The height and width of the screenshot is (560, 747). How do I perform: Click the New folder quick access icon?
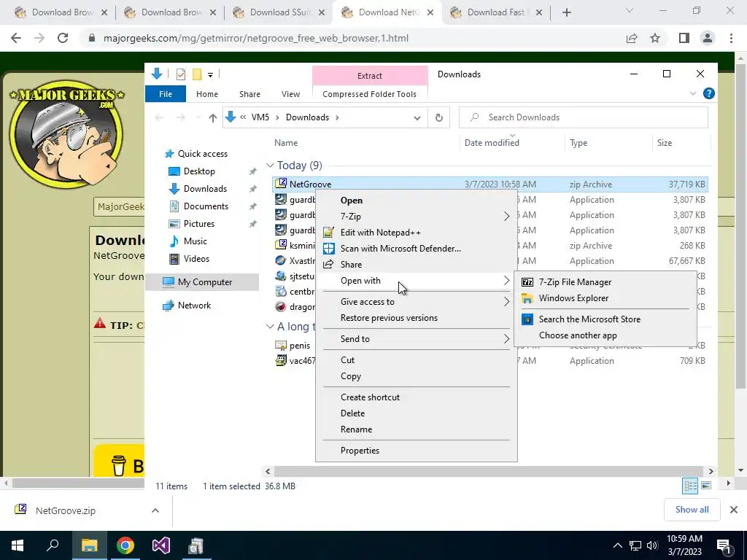click(x=197, y=74)
